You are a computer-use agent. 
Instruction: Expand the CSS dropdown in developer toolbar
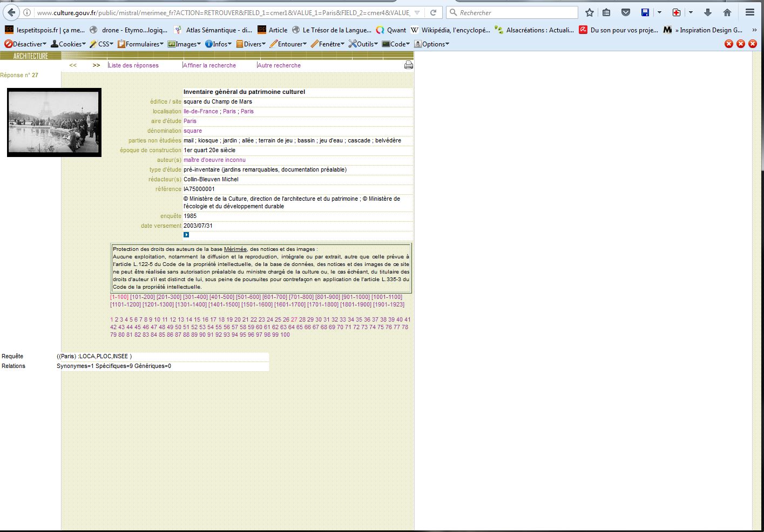102,44
